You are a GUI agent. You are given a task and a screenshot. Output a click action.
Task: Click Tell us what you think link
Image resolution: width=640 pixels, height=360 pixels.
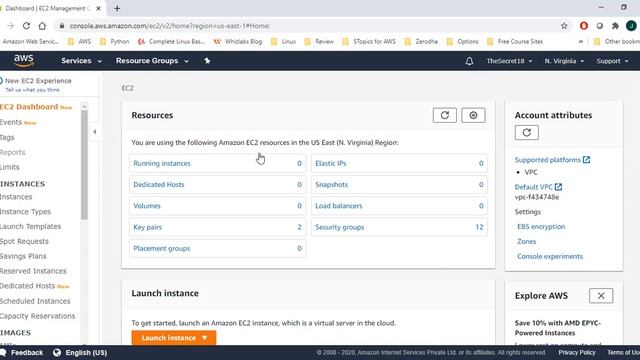pyautogui.click(x=33, y=90)
